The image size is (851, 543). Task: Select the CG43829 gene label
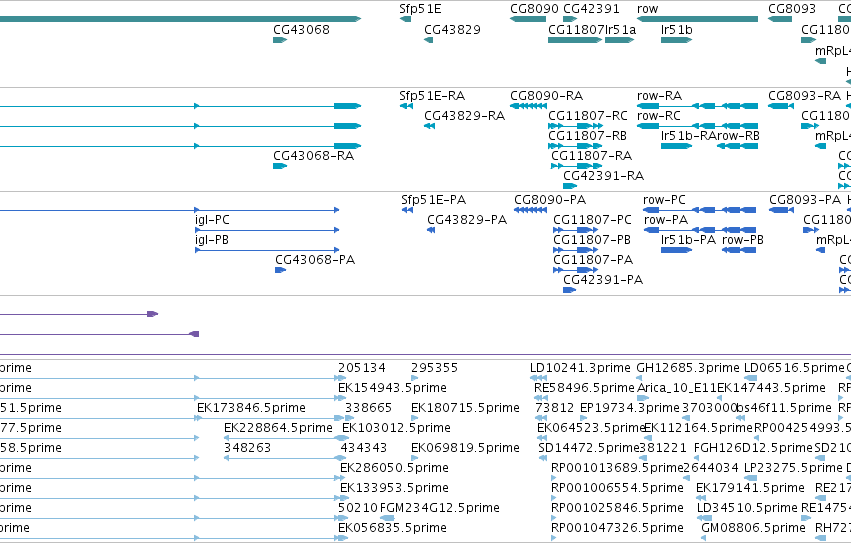pos(452,30)
